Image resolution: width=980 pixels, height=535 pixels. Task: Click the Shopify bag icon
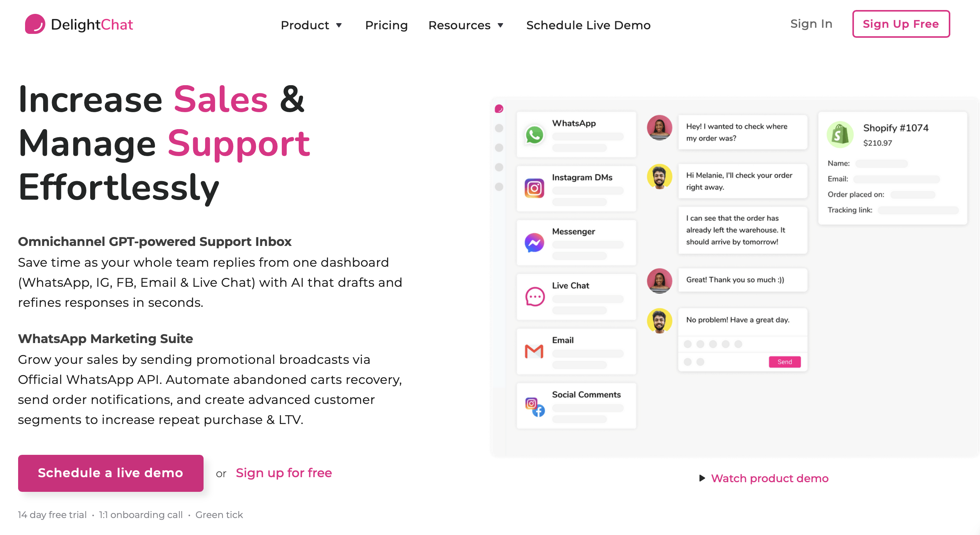(x=840, y=135)
